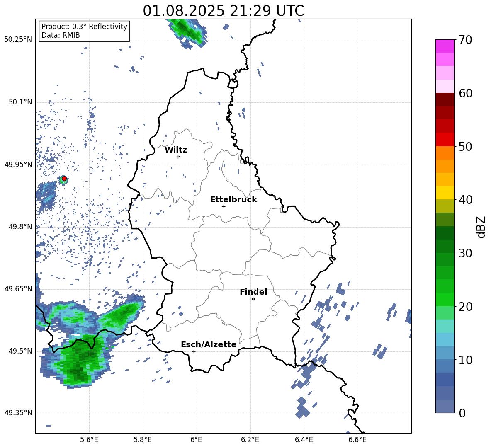Select the Findel city label
This screenshot has width=491, height=448.
coord(253,292)
